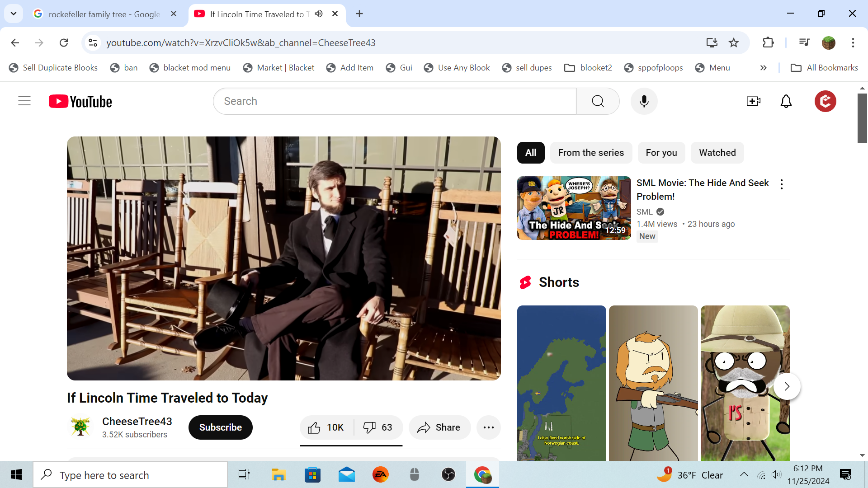This screenshot has width=868, height=488.
Task: Open Chrome extensions puzzle icon
Action: tap(768, 42)
